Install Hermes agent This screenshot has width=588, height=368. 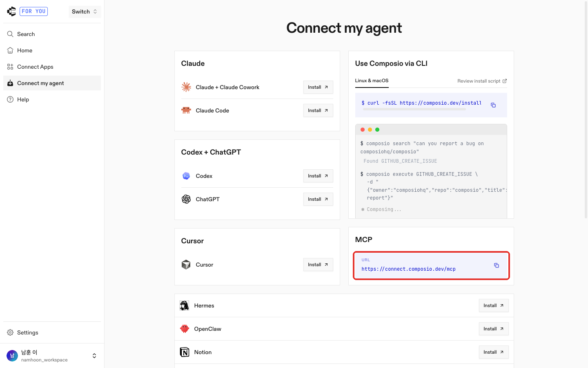click(494, 305)
